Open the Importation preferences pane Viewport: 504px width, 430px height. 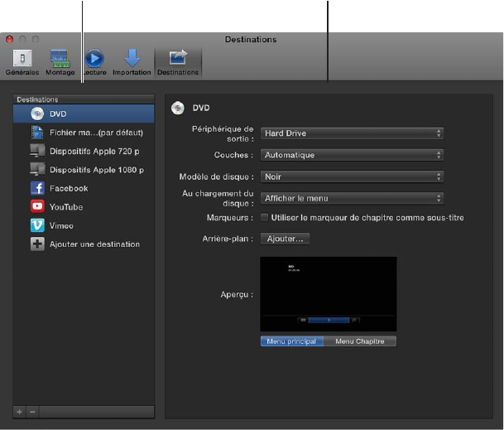click(x=132, y=62)
